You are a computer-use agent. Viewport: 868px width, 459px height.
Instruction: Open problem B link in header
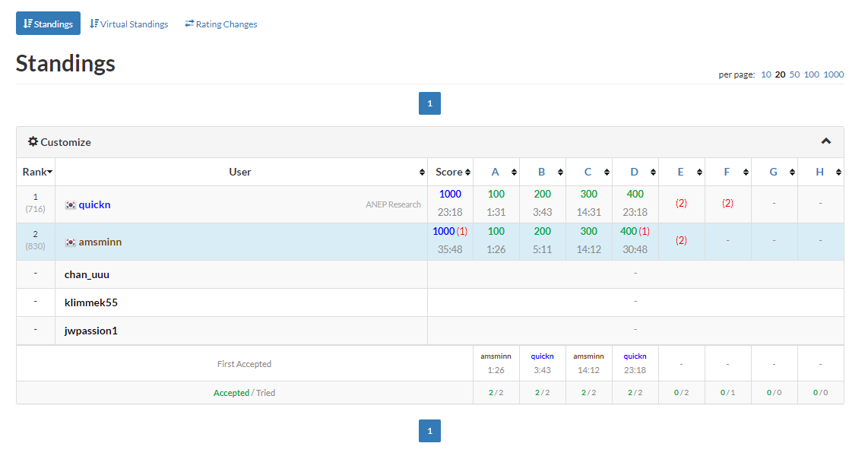541,172
